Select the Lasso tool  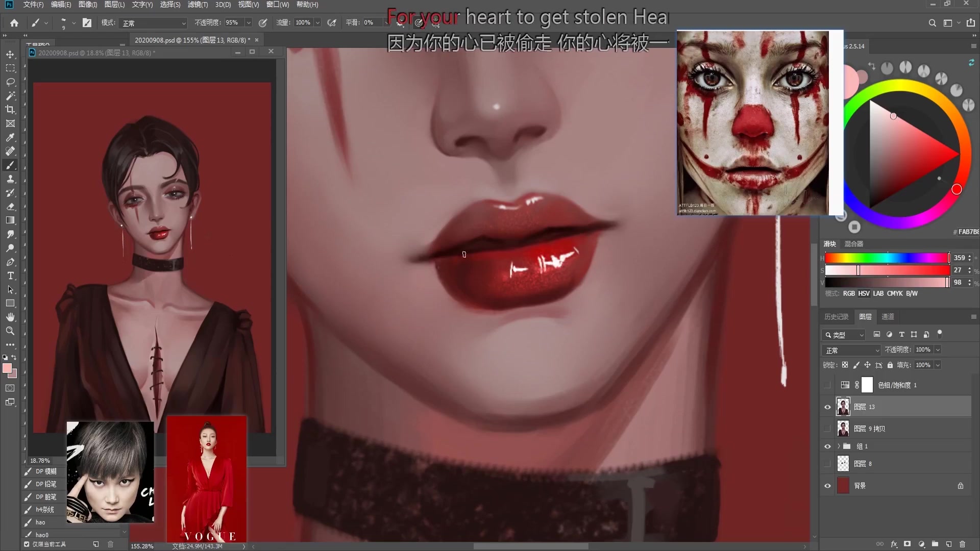10,82
